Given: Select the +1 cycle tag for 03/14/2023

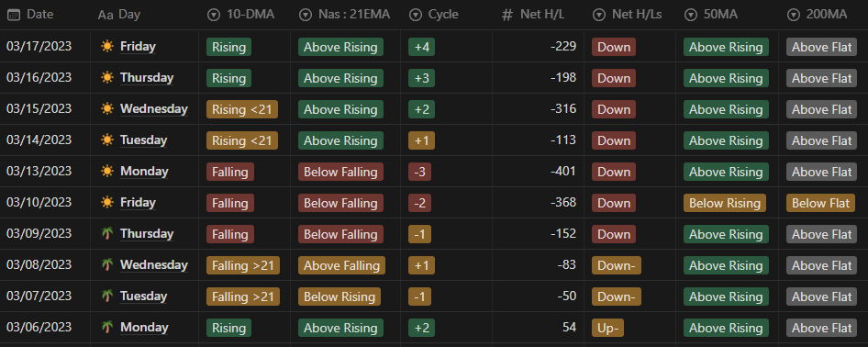Looking at the screenshot, I should tap(422, 140).
